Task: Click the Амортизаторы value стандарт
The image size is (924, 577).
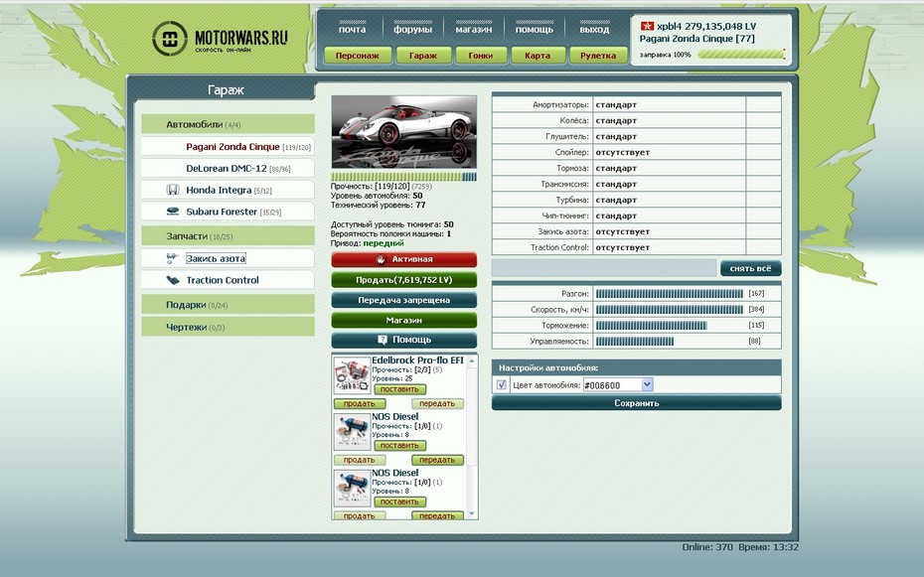Action: [x=616, y=104]
